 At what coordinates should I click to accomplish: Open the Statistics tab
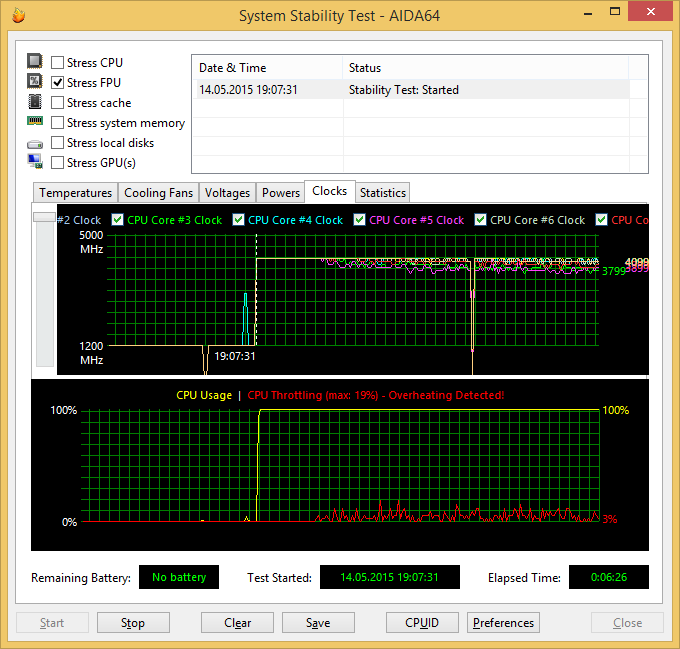coord(382,192)
